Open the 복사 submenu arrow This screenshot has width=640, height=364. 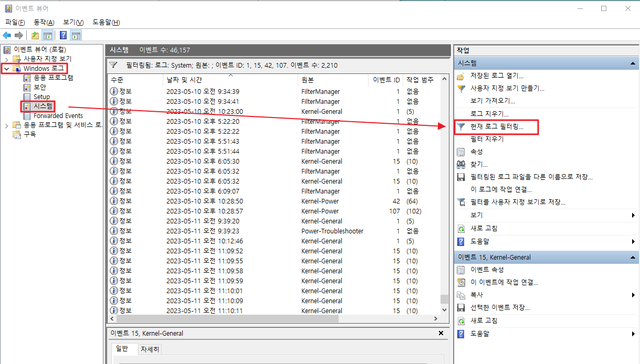634,295
